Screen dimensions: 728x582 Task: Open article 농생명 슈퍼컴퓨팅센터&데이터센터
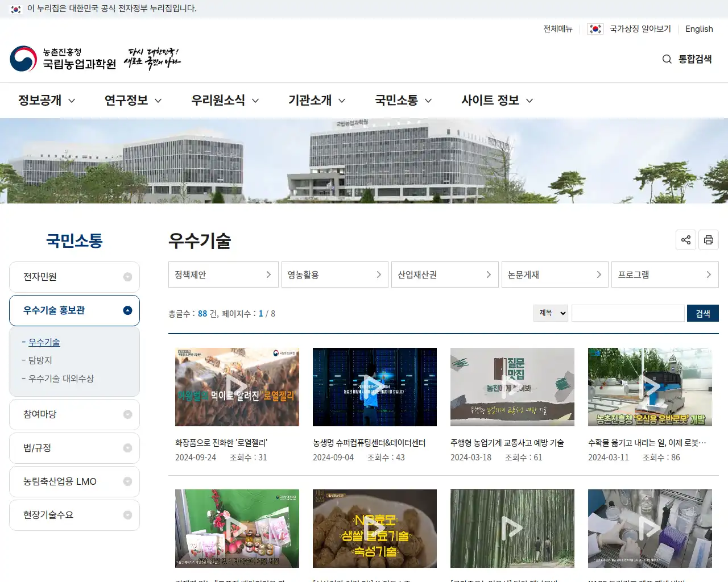(369, 443)
